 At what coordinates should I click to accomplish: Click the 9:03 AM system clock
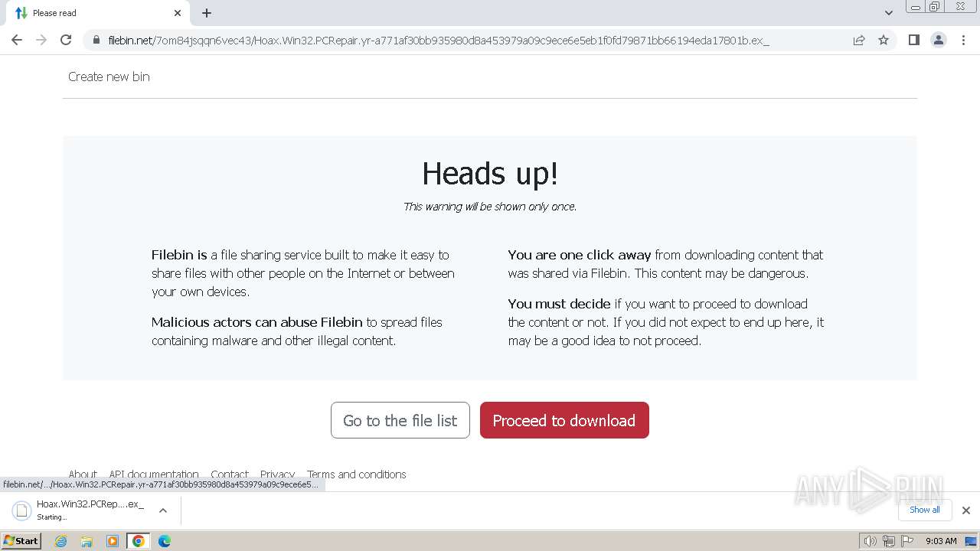point(941,541)
